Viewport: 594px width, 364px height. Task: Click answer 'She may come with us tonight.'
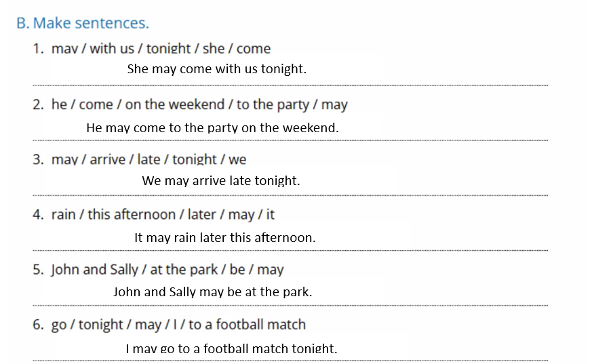(x=217, y=69)
